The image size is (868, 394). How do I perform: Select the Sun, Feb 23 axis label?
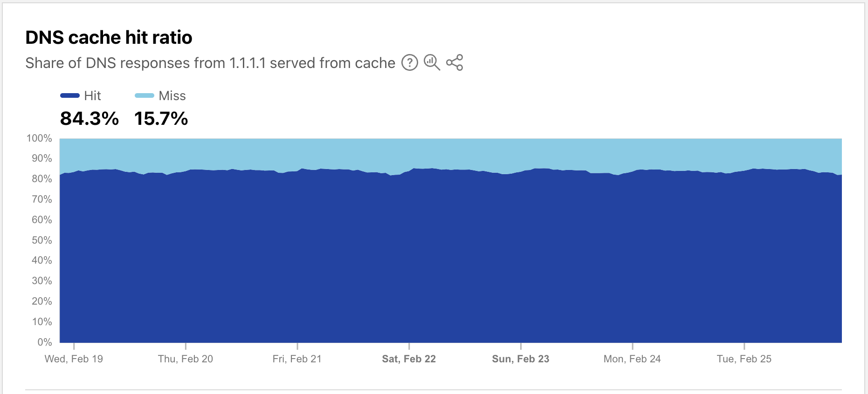pyautogui.click(x=521, y=359)
